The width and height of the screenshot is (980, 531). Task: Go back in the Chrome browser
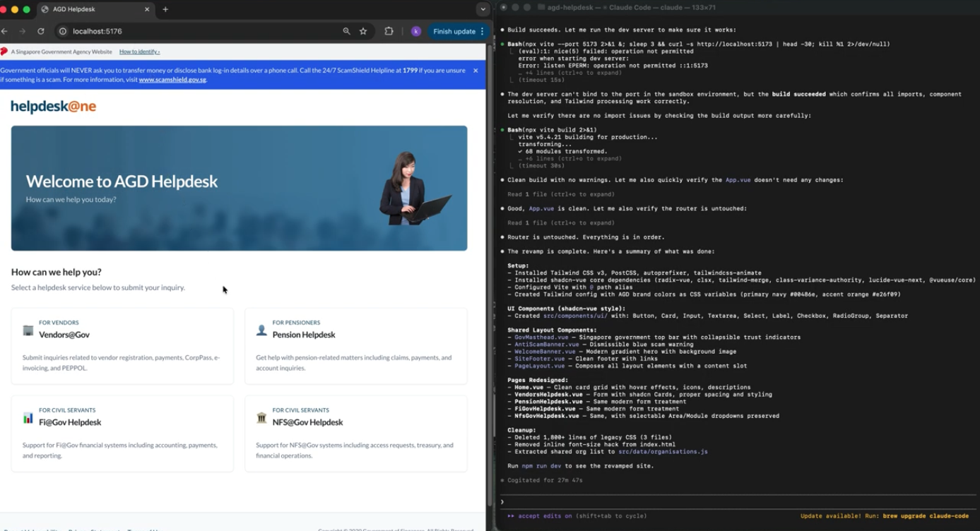click(x=4, y=31)
